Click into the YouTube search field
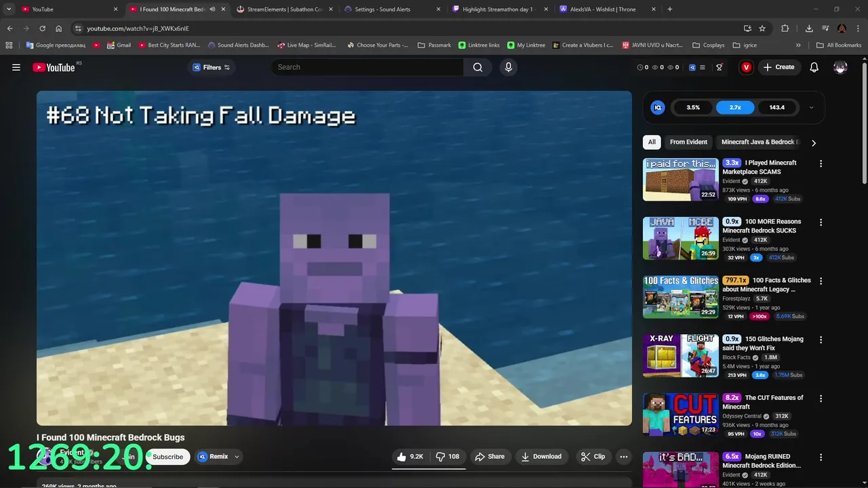868x488 pixels. (x=368, y=67)
